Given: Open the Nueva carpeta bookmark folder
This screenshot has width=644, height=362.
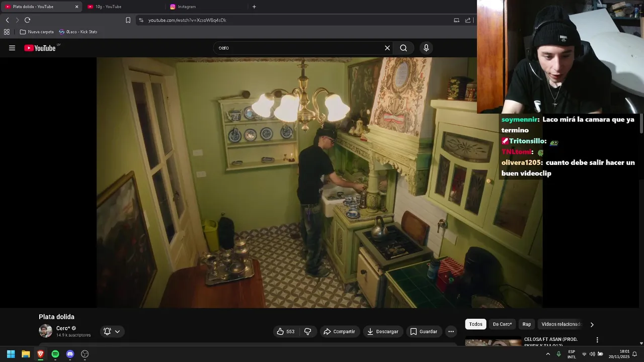Looking at the screenshot, I should coord(36,32).
